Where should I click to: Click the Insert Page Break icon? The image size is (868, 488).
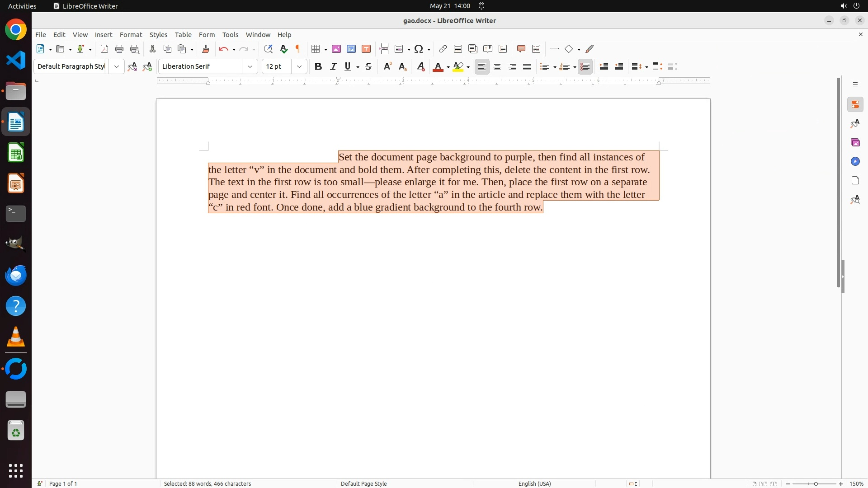[x=384, y=49]
